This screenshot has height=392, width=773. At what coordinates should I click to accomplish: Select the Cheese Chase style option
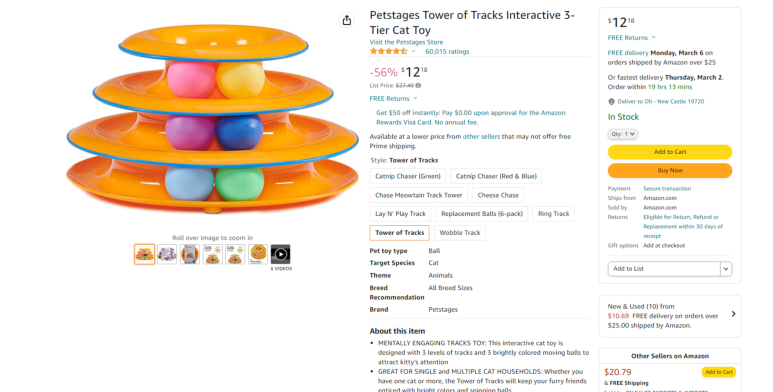(498, 195)
